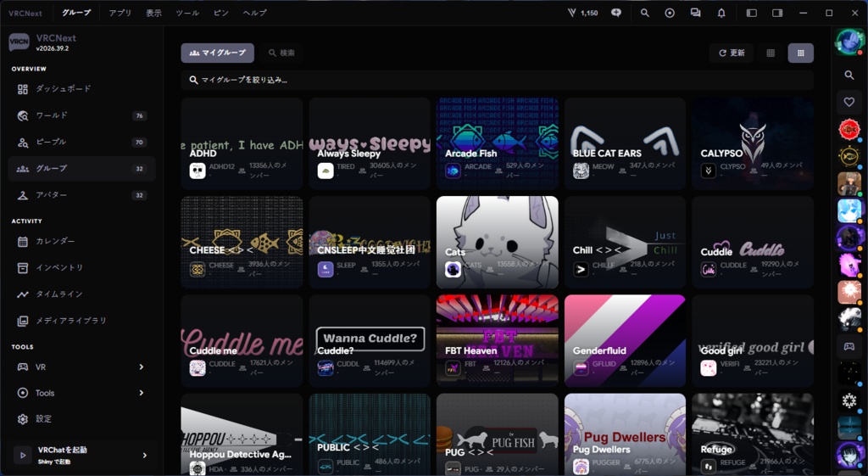Open the Always Sleepy group card
Viewport: 868px width, 476px height.
[370, 144]
